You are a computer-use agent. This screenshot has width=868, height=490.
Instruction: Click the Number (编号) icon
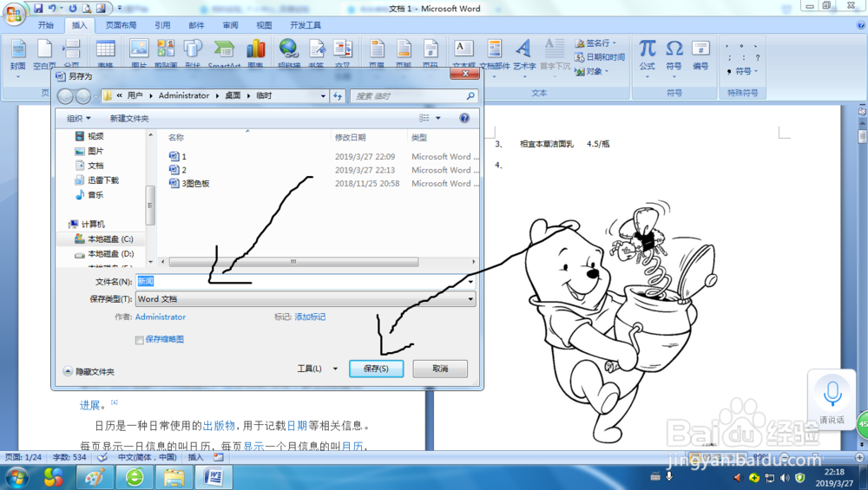point(700,56)
